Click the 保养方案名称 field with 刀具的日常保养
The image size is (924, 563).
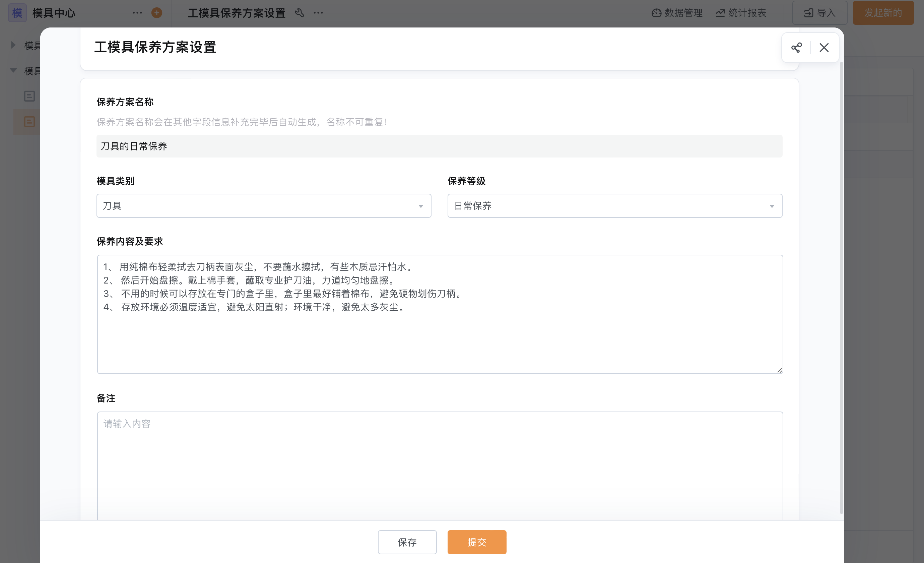(x=439, y=146)
